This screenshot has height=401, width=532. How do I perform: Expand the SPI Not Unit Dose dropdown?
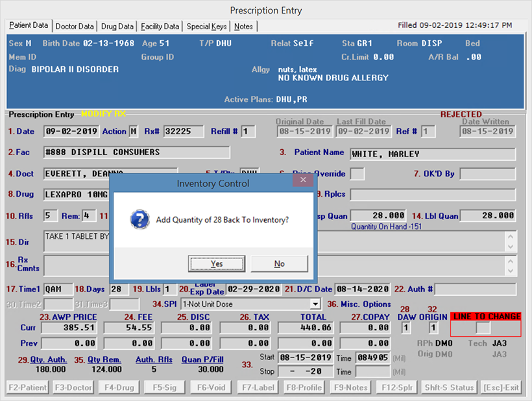(x=315, y=304)
